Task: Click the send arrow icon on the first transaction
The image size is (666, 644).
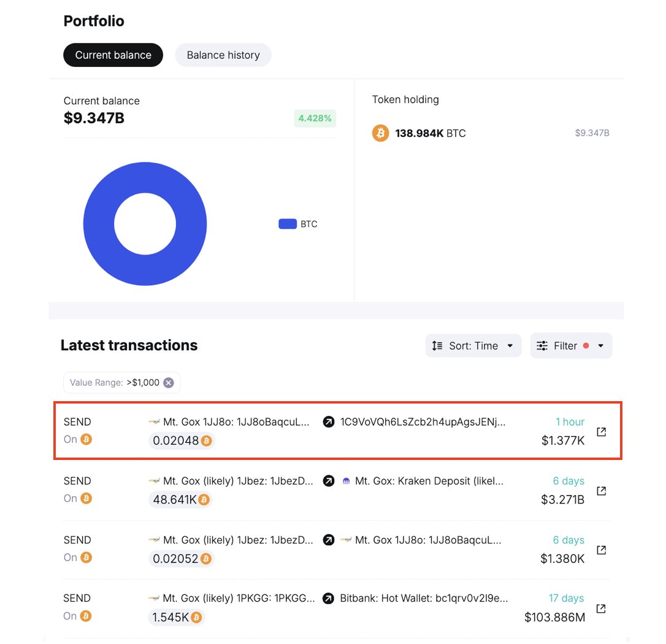Action: point(328,421)
